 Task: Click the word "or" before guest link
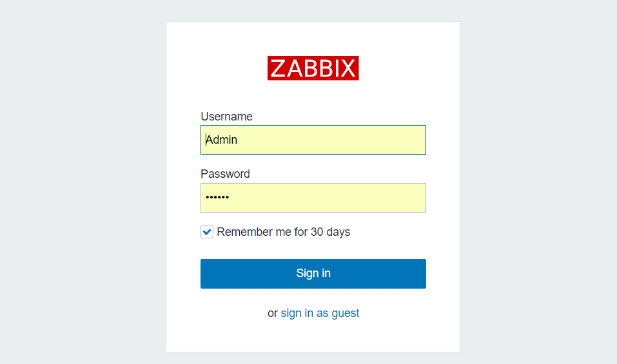point(273,313)
